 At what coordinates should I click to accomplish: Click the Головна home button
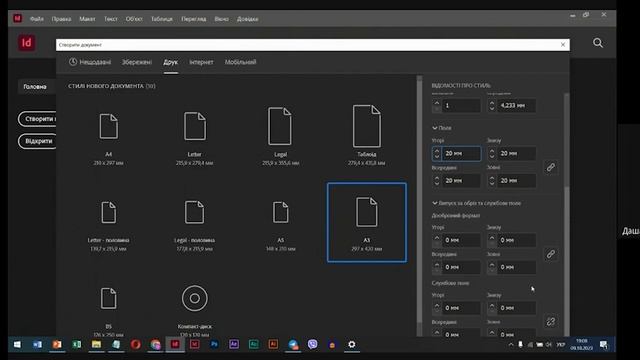coord(36,87)
